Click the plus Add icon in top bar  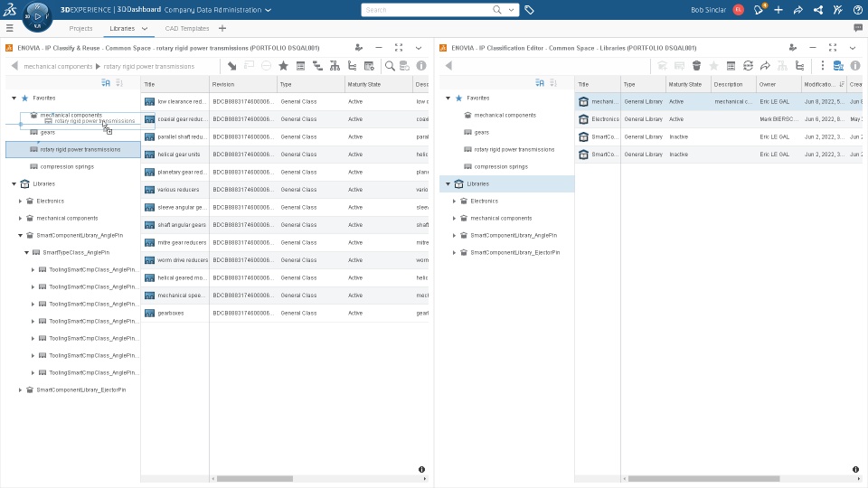coord(778,9)
